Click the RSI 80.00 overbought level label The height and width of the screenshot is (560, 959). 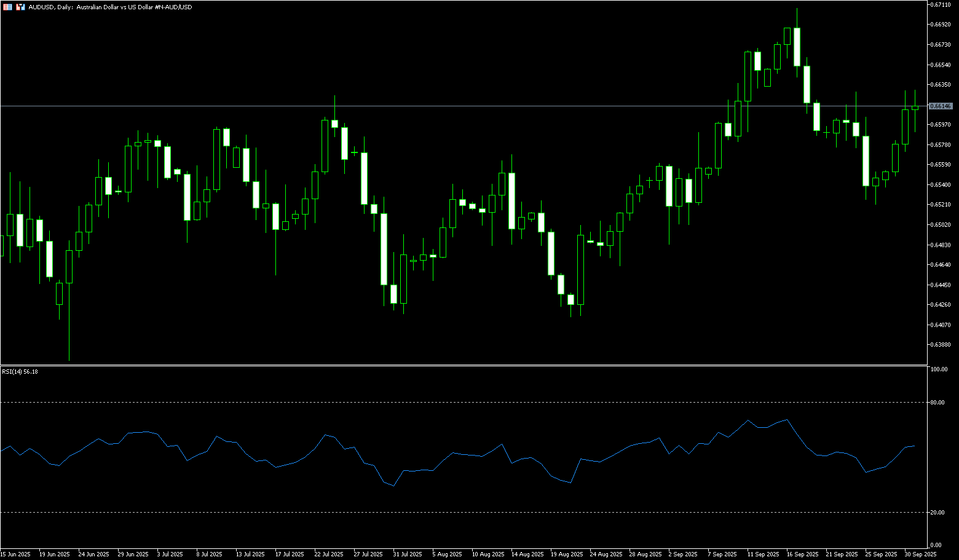click(938, 403)
